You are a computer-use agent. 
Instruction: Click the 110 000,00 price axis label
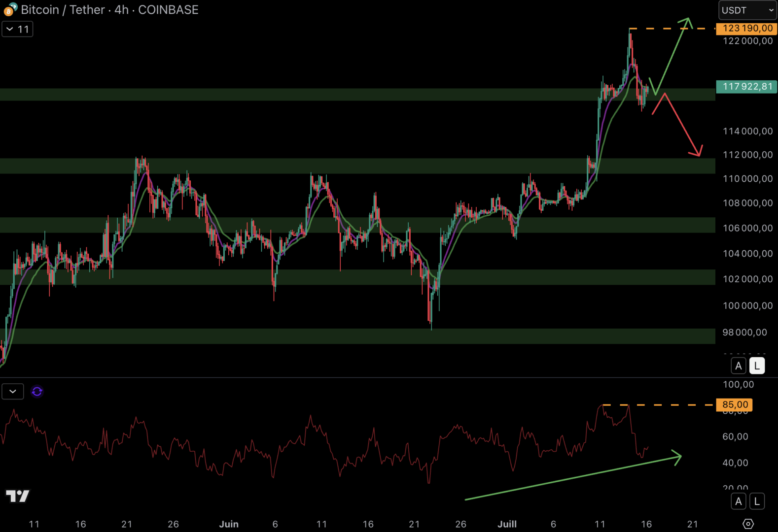click(747, 178)
